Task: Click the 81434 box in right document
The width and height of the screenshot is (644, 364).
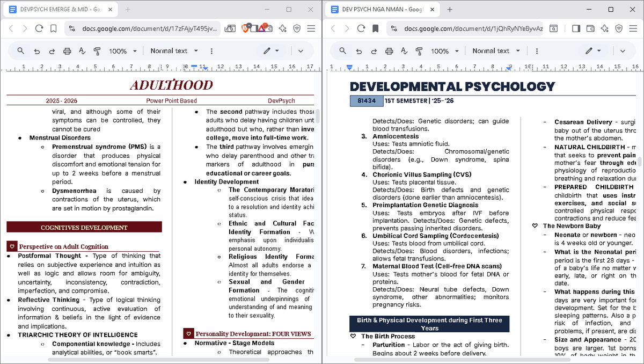Action: (x=367, y=101)
